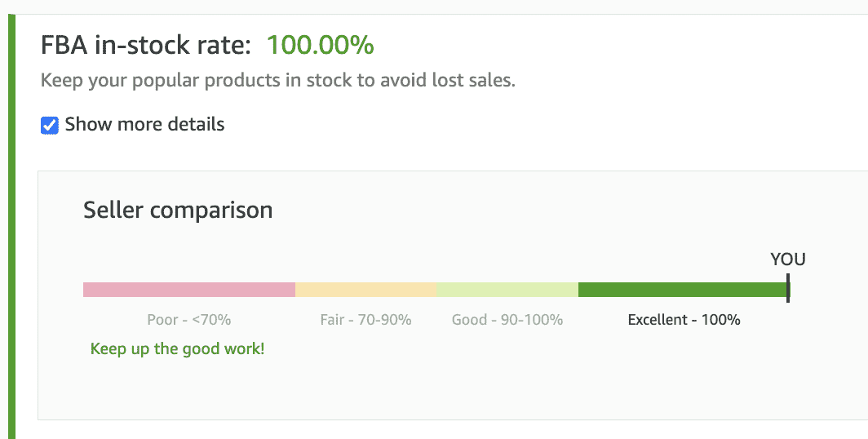Viewport: 868px width, 439px height.
Task: Click the 100.00% in-stock rate value
Action: pyautogui.click(x=320, y=46)
